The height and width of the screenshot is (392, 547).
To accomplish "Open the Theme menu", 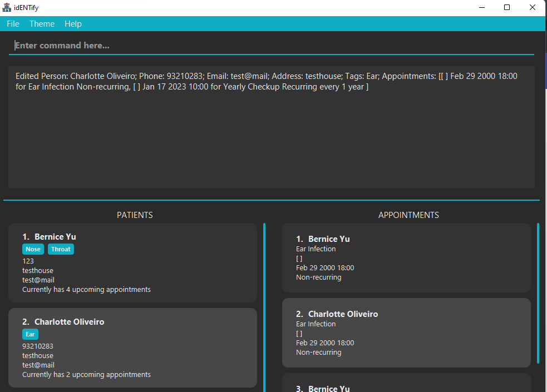I will point(42,24).
